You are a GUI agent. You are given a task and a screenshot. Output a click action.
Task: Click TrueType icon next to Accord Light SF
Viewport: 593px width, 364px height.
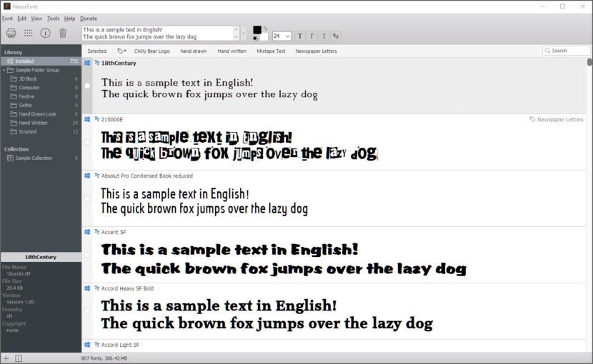[x=97, y=344]
